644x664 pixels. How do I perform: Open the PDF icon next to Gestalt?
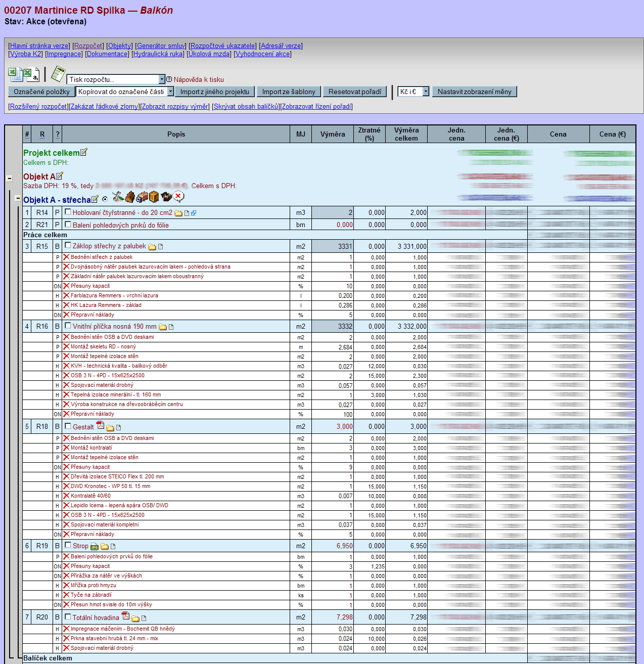point(100,425)
